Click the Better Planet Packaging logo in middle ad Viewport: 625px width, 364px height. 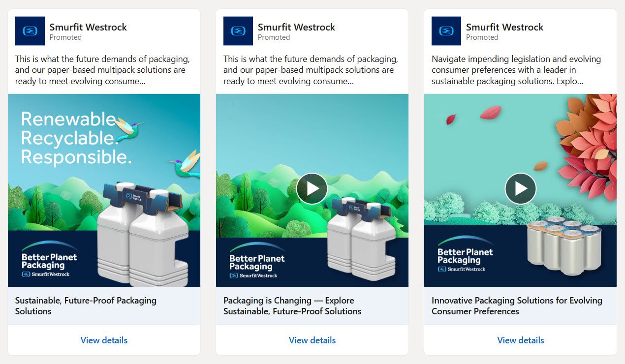(257, 261)
